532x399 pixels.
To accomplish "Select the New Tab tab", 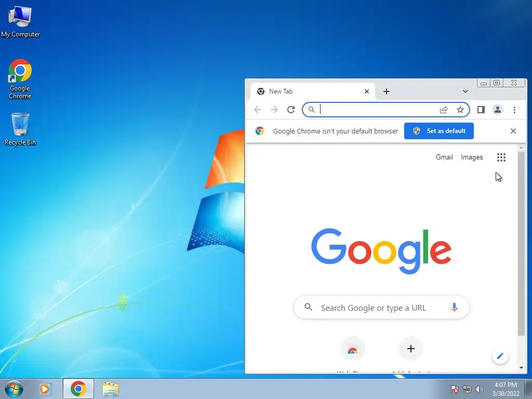I will [x=312, y=91].
